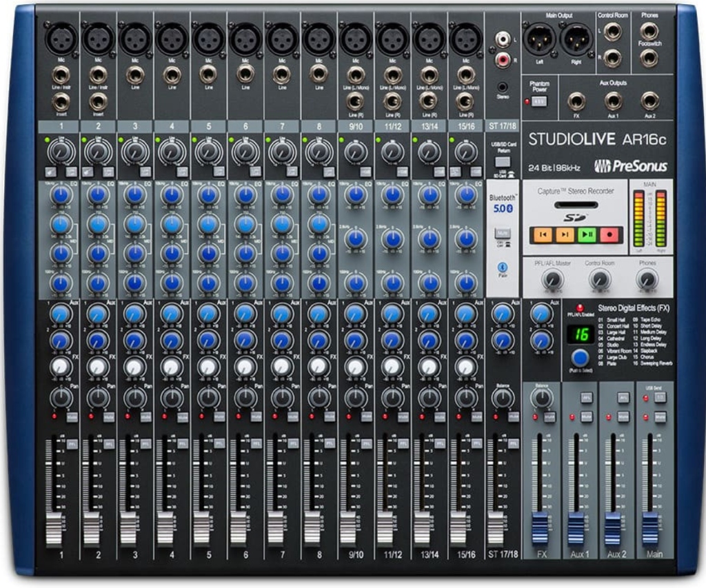Viewport: 706px width, 588px height.
Task: Click Main Output Left XLR connector
Action: 540,39
